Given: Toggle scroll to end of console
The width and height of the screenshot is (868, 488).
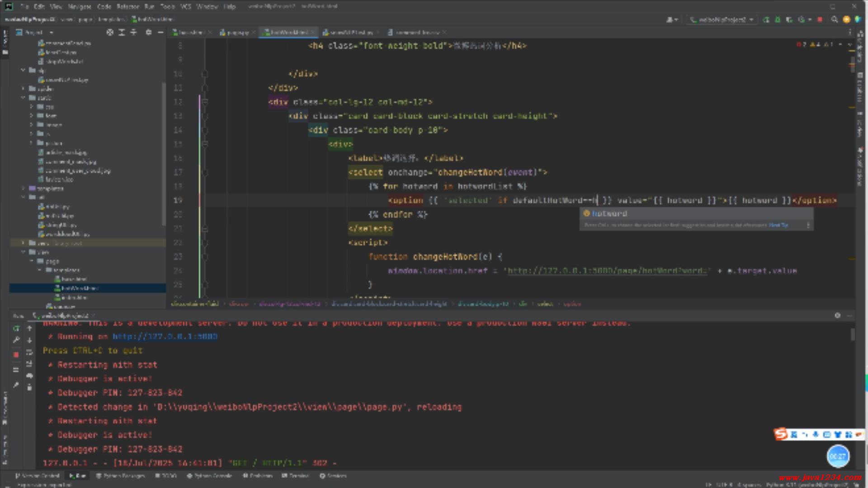Looking at the screenshot, I should pyautogui.click(x=29, y=364).
